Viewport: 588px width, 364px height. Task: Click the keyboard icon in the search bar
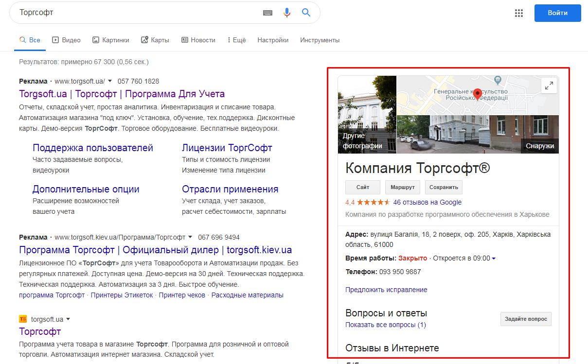coord(267,13)
